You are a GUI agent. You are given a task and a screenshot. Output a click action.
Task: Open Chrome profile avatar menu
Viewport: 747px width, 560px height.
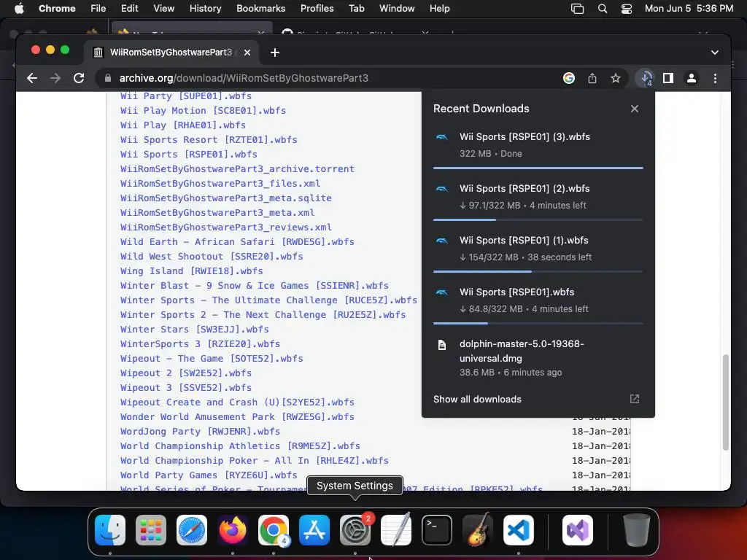(x=692, y=78)
